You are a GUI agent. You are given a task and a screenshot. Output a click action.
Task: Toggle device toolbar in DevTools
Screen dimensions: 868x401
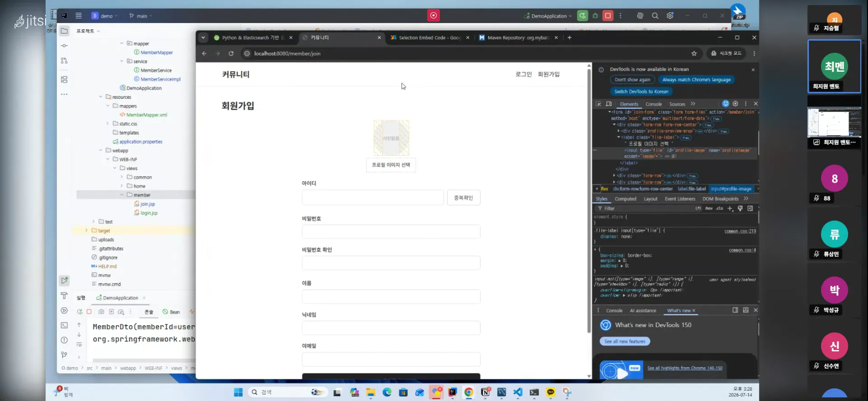pyautogui.click(x=609, y=104)
